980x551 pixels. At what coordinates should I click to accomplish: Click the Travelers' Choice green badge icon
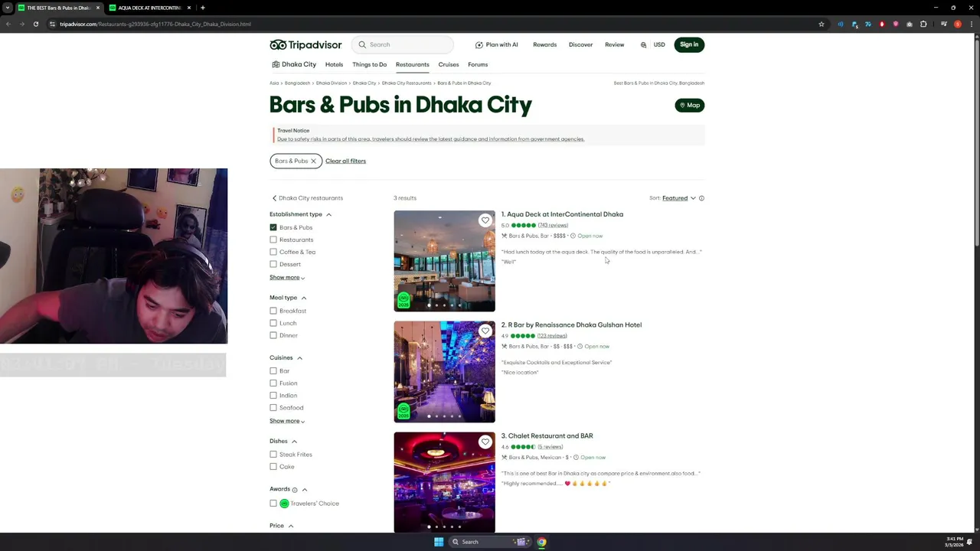click(284, 504)
